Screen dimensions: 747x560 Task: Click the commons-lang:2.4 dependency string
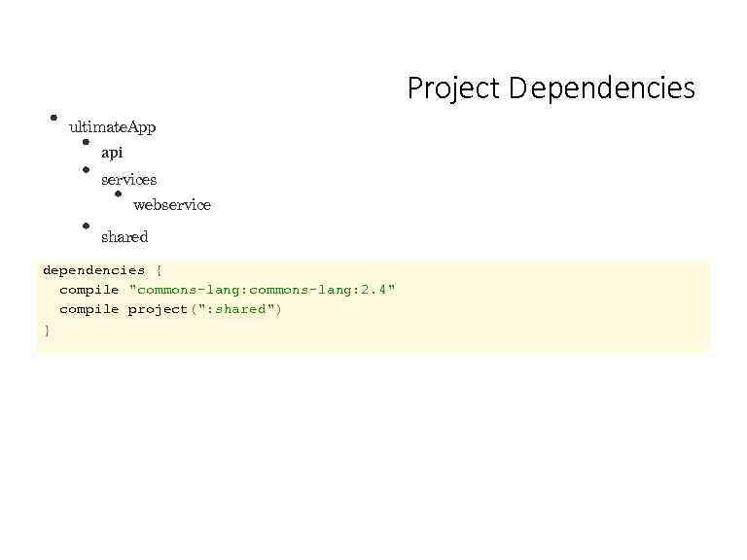coord(262,290)
